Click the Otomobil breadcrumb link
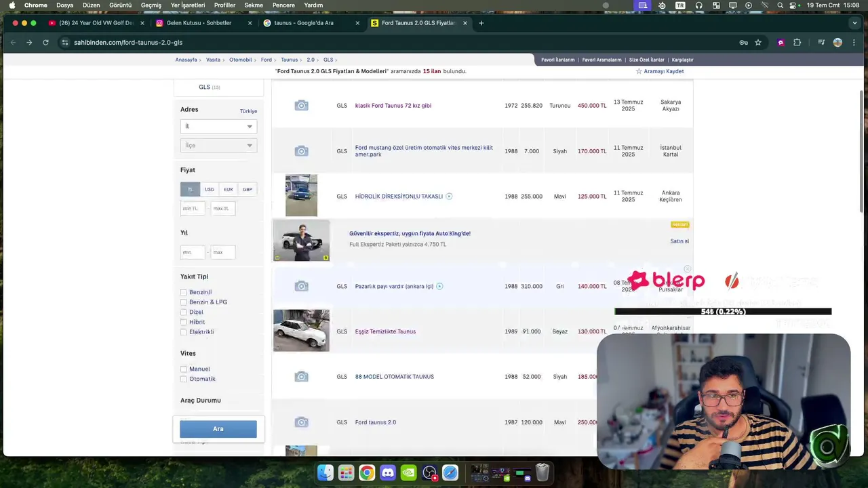 click(240, 60)
